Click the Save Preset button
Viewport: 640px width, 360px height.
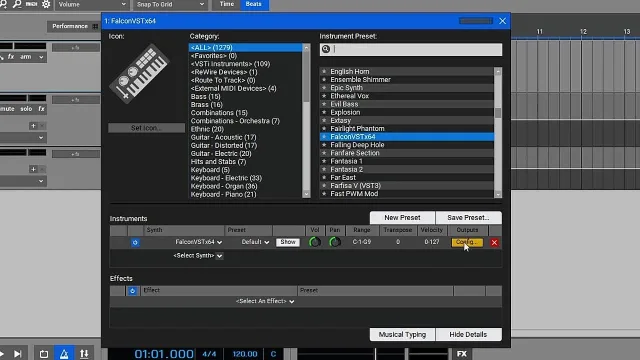coord(468,218)
